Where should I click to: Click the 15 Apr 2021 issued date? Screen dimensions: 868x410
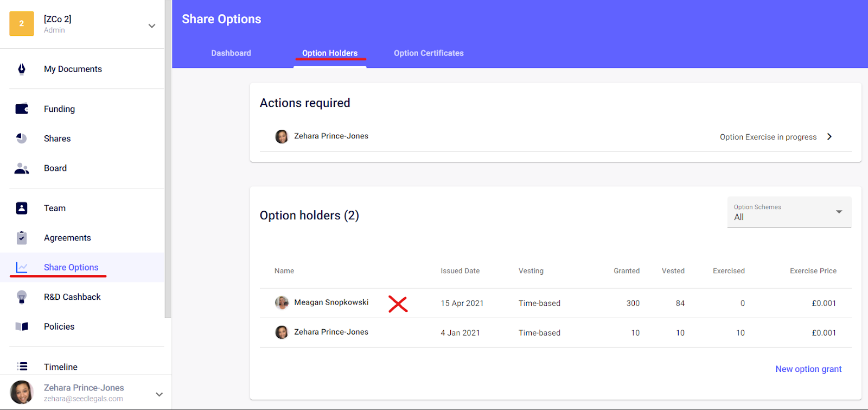pos(462,303)
